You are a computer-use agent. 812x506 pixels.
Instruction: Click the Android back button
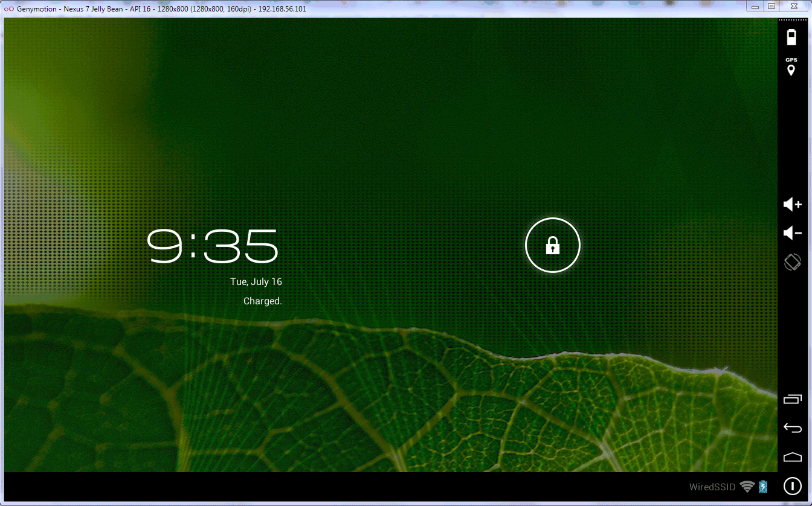pyautogui.click(x=792, y=428)
